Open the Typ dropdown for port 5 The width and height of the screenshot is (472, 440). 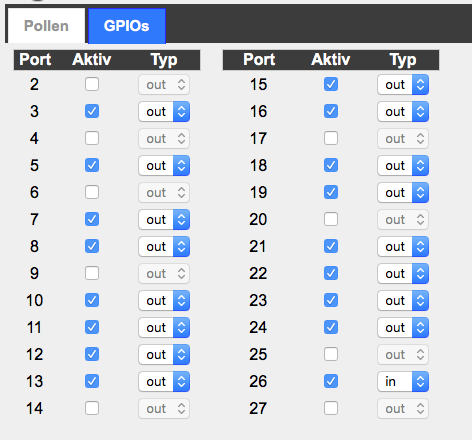pos(164,165)
